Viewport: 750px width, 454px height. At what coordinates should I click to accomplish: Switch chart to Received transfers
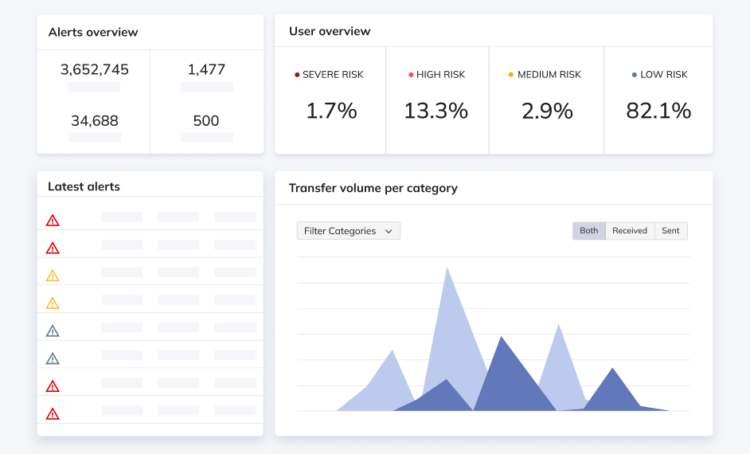629,231
